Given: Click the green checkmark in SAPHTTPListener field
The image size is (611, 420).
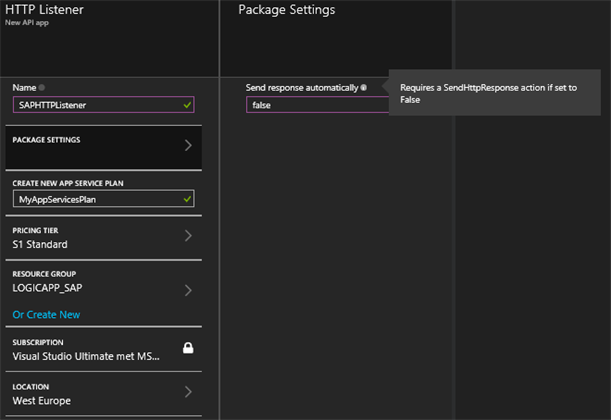Looking at the screenshot, I should [187, 104].
